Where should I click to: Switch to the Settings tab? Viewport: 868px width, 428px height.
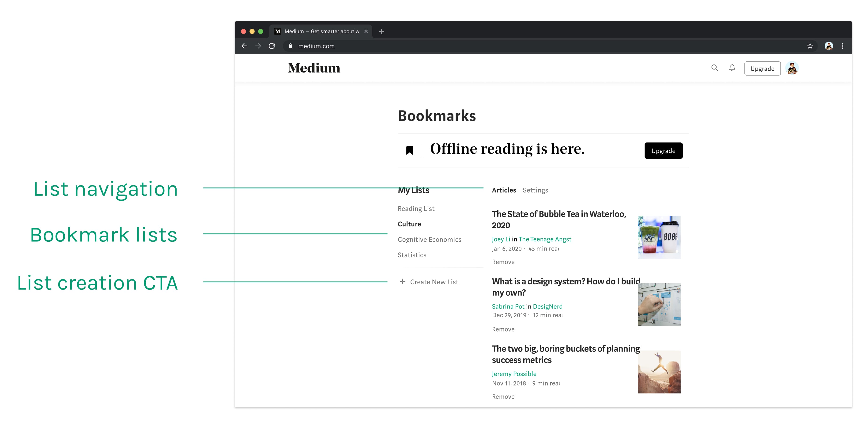coord(535,190)
